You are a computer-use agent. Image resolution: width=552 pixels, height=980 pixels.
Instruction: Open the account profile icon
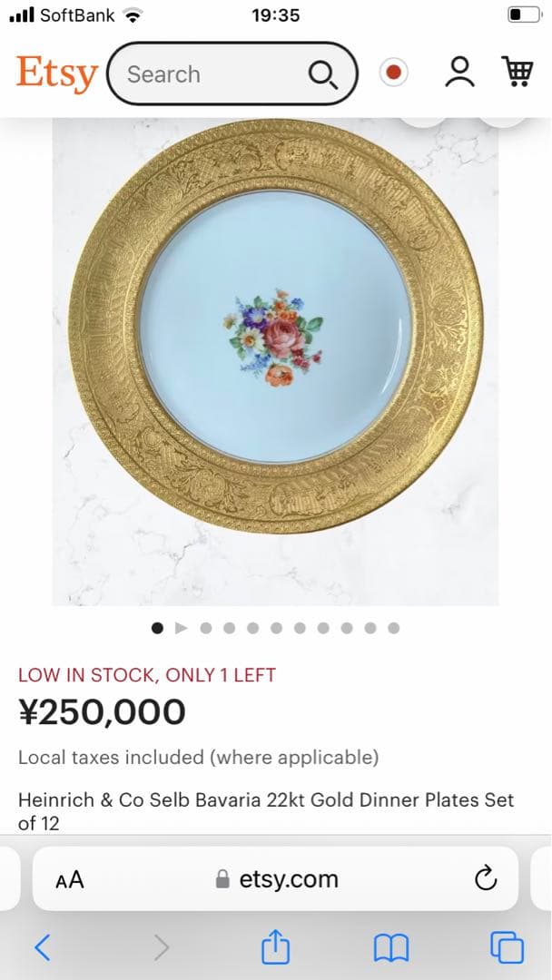click(x=459, y=73)
